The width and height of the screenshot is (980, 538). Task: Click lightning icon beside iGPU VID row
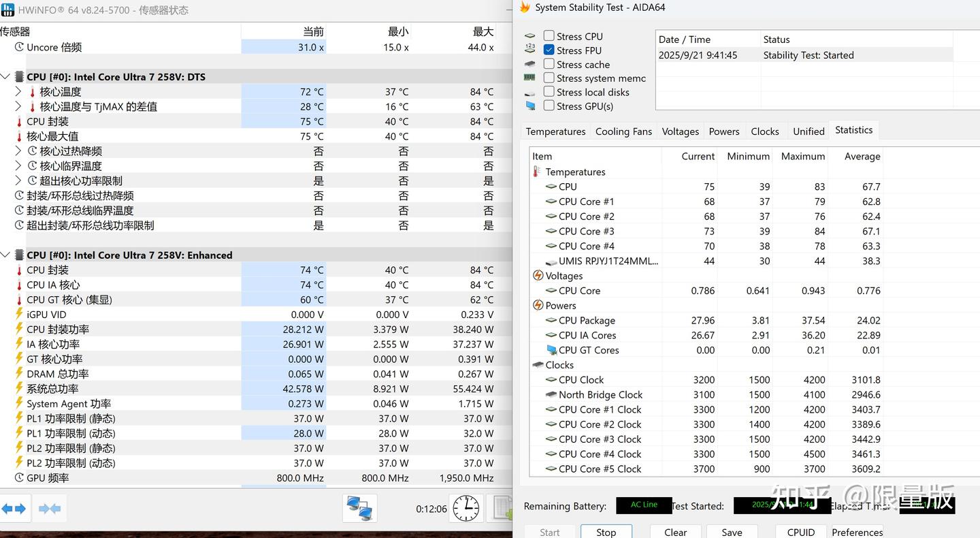(19, 315)
